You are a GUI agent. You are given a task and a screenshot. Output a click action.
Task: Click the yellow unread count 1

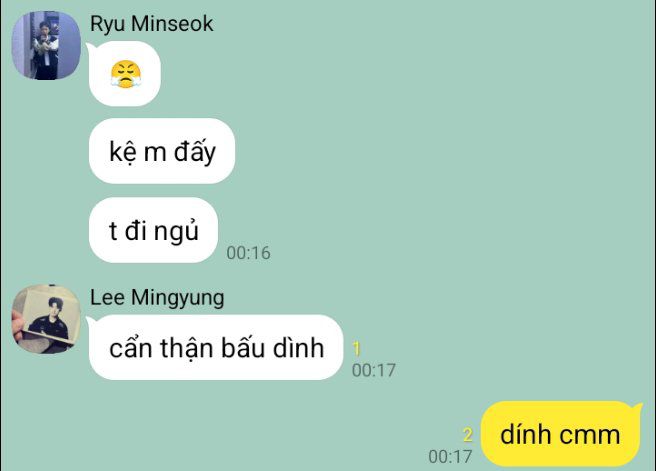(356, 348)
